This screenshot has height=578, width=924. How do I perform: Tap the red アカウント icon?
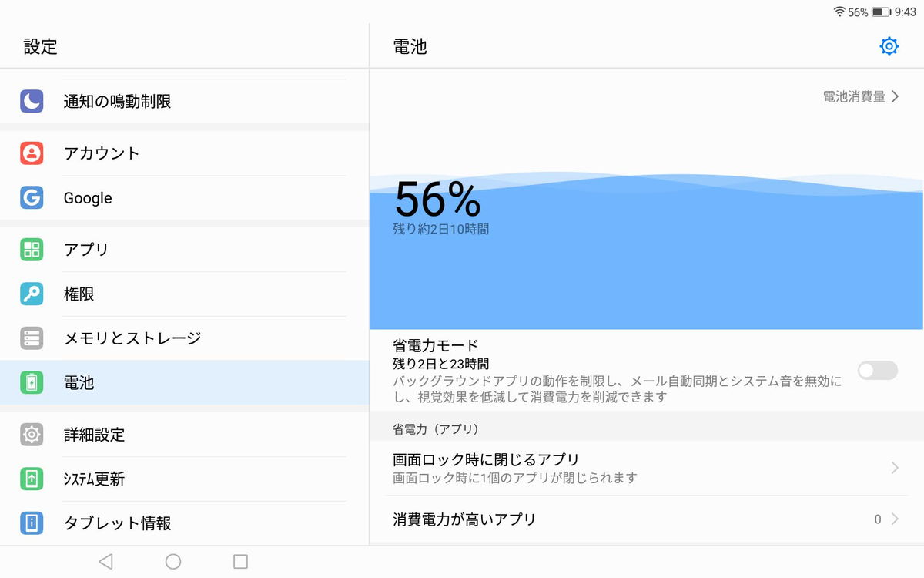[x=32, y=153]
